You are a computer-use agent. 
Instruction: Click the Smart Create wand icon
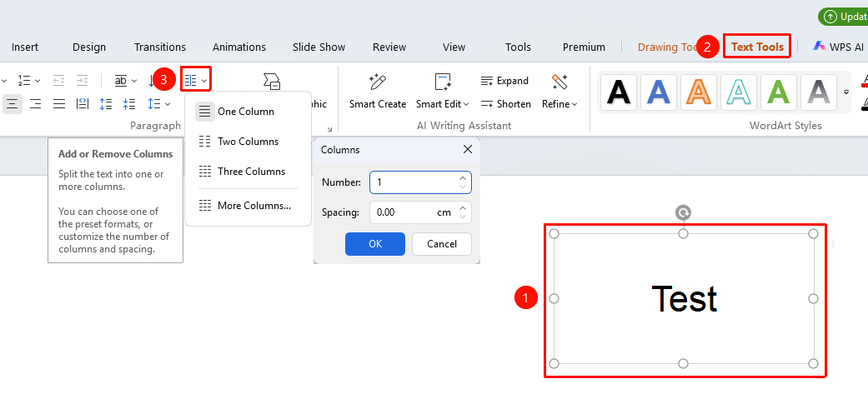point(378,82)
